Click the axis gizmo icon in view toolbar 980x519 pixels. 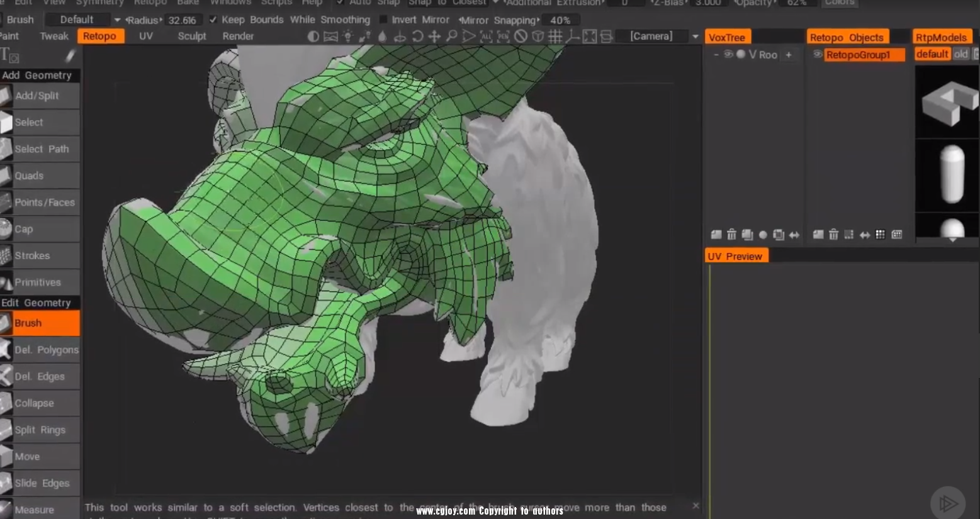[572, 36]
